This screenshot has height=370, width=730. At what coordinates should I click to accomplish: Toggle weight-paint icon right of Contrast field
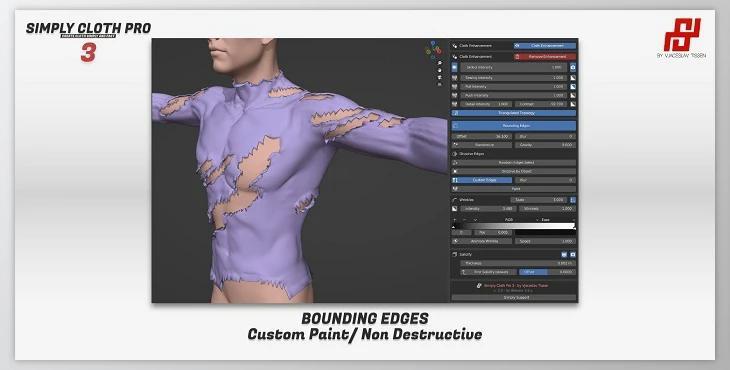(573, 104)
